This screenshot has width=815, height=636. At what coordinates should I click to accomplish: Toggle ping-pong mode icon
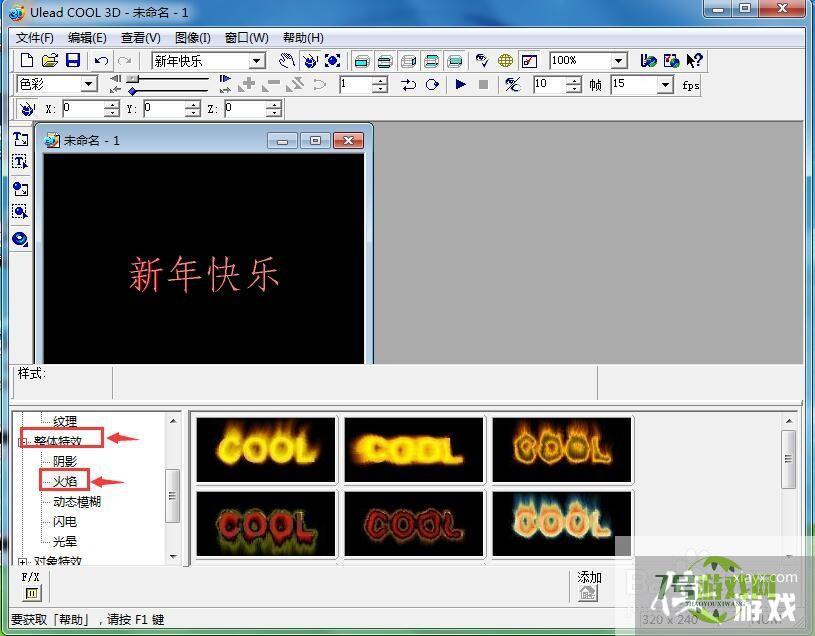pos(409,84)
